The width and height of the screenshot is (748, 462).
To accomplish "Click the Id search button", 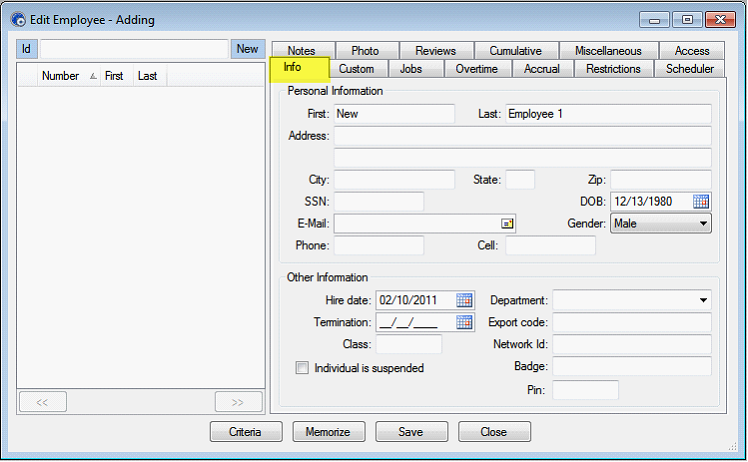I will point(27,49).
